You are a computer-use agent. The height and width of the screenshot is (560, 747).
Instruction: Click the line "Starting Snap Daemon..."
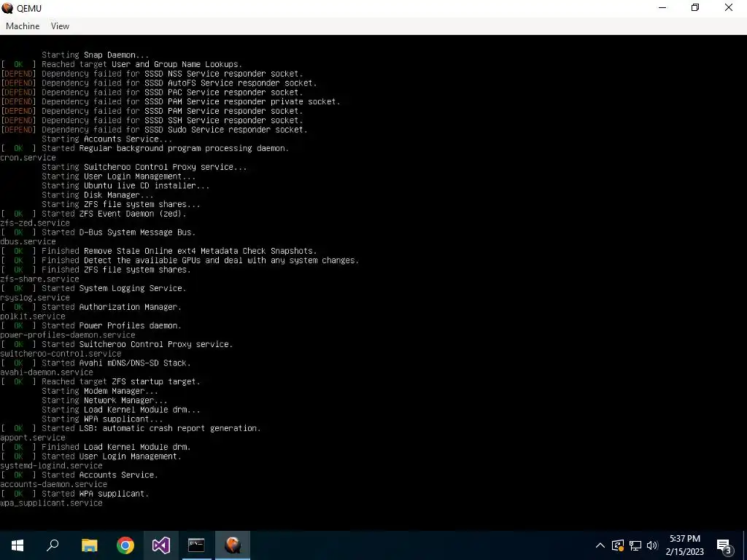click(96, 55)
